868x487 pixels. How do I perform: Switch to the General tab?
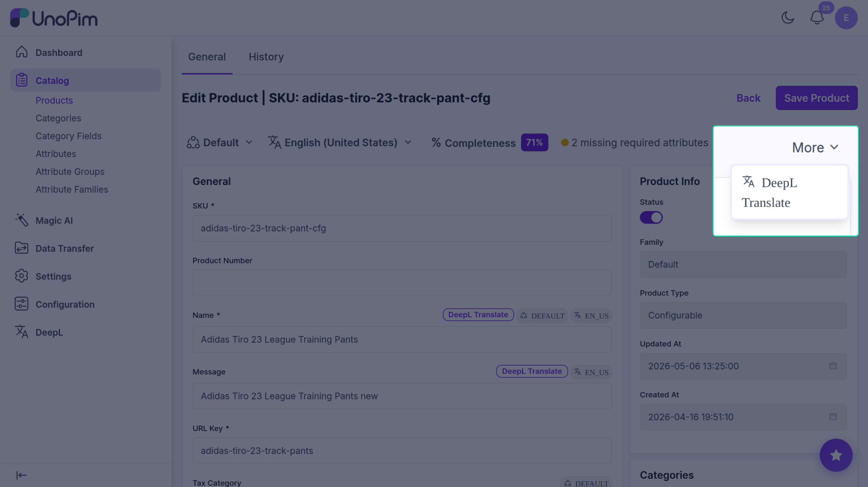pos(207,57)
